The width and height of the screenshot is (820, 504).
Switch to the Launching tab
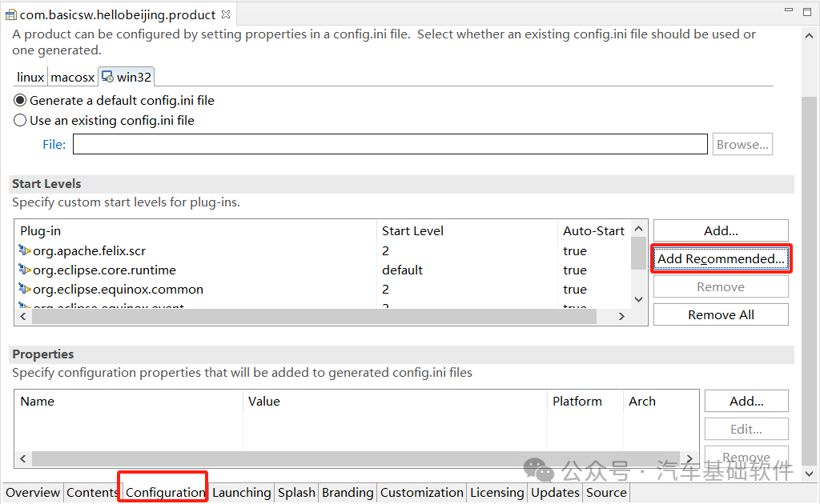click(241, 492)
